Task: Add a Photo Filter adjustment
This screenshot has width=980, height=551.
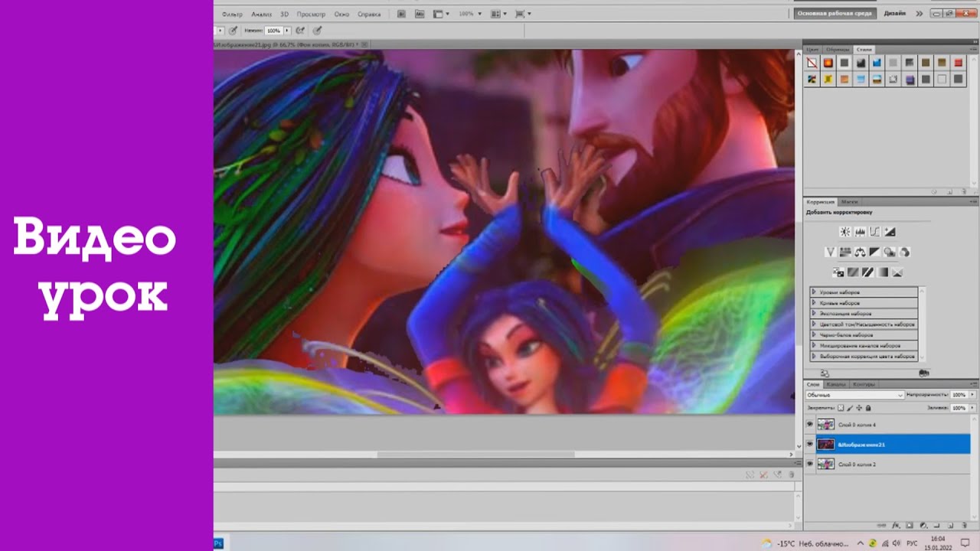Action: click(890, 252)
